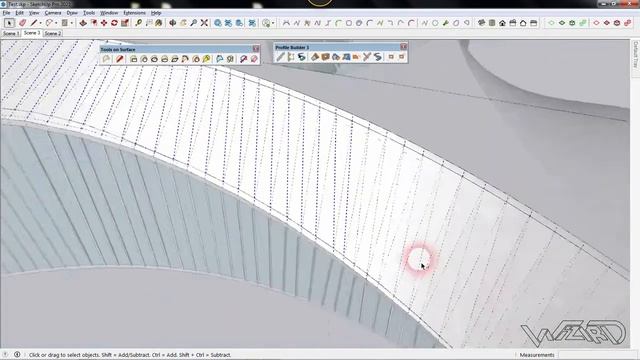Screen dimensions: 640x360
Task: Select the Zoom magnifier tool
Action: (x=193, y=23)
